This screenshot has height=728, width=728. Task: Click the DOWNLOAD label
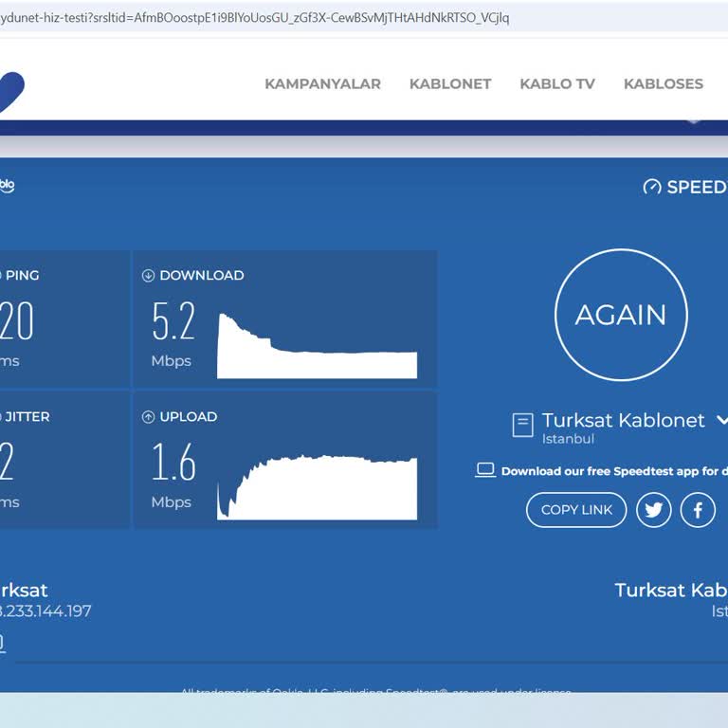pos(202,275)
